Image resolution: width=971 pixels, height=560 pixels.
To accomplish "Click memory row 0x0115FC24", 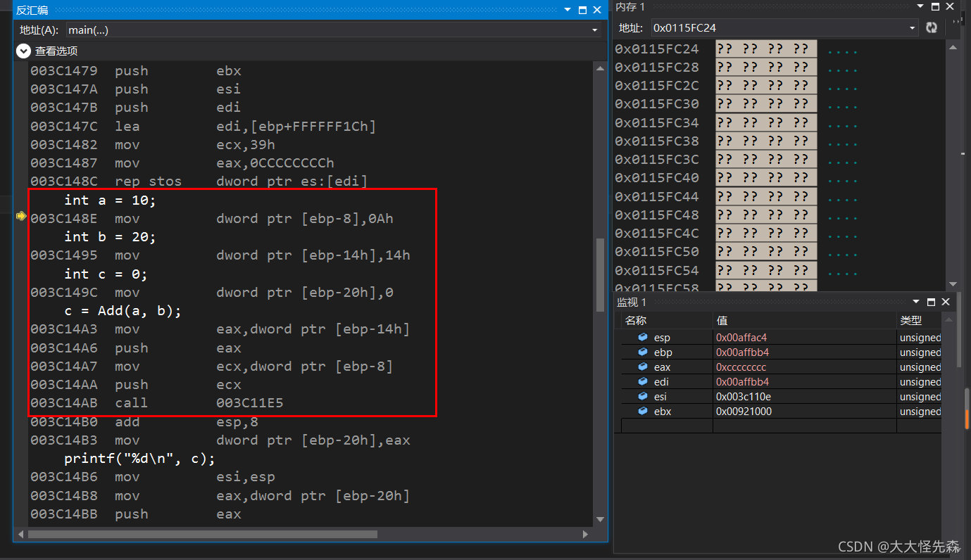I will click(x=737, y=49).
